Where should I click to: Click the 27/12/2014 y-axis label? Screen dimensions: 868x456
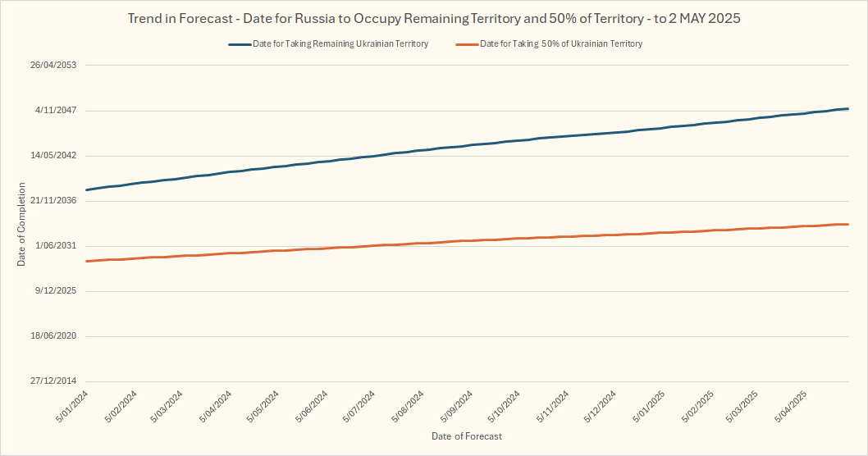coord(53,381)
